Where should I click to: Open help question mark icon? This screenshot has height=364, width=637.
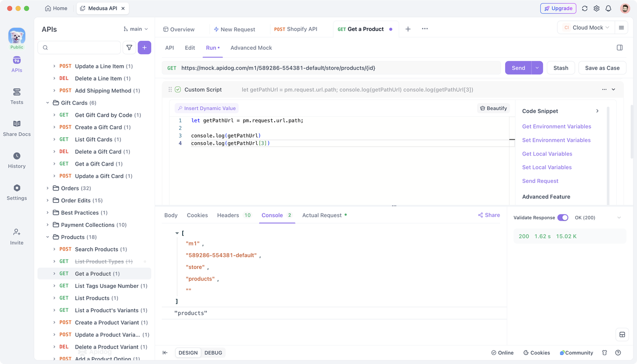618,353
